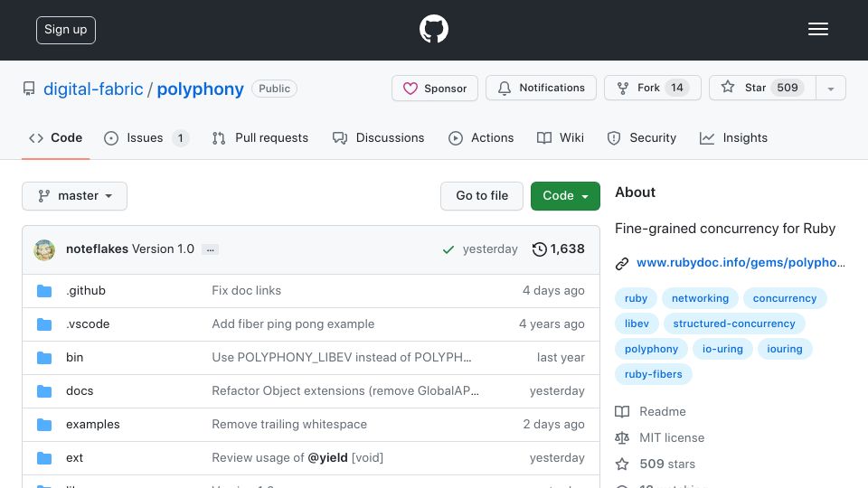Select the concurrency topic tag
Screen dimensions: 868x488
[x=785, y=298]
